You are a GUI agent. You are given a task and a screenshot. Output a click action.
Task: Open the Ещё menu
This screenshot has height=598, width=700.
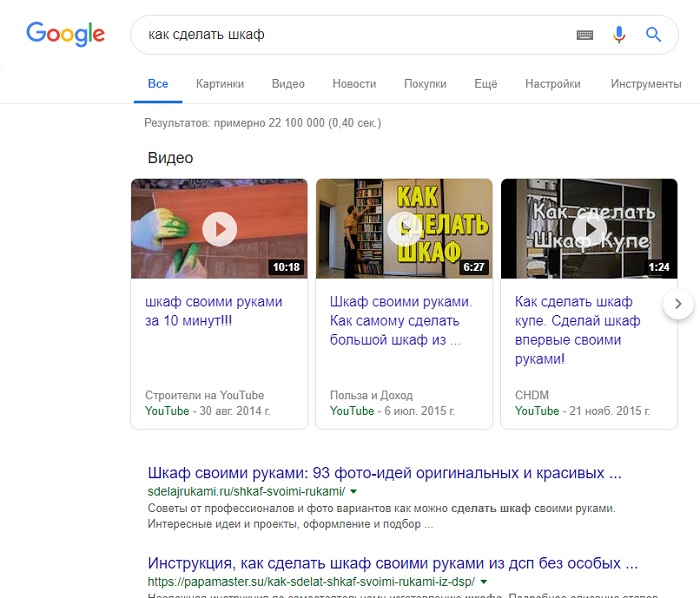pos(485,84)
